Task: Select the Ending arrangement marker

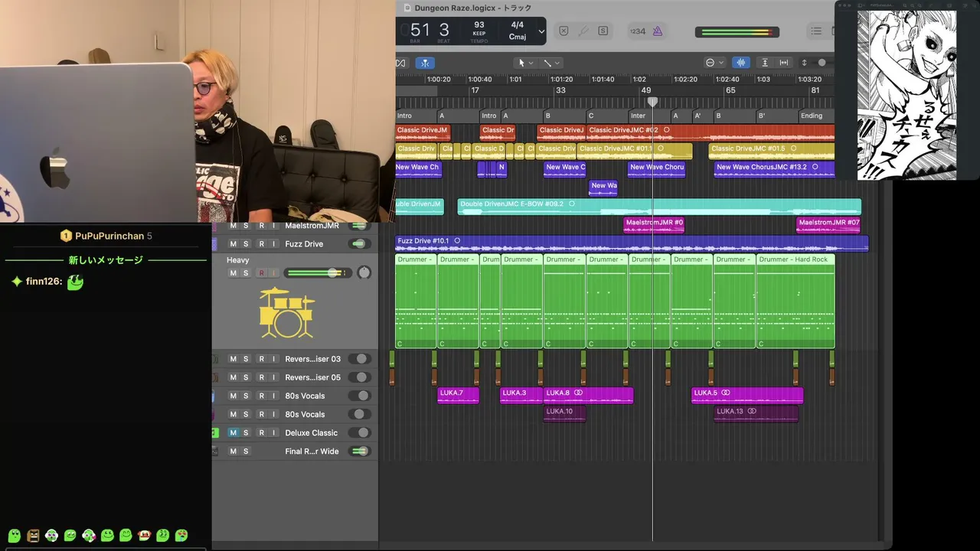Action: coord(815,116)
